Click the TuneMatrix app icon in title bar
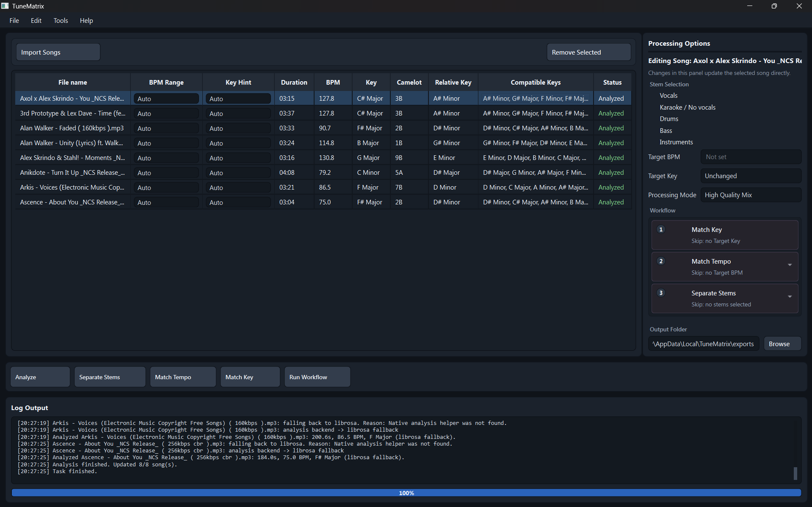This screenshot has height=507, width=812. 5,6
